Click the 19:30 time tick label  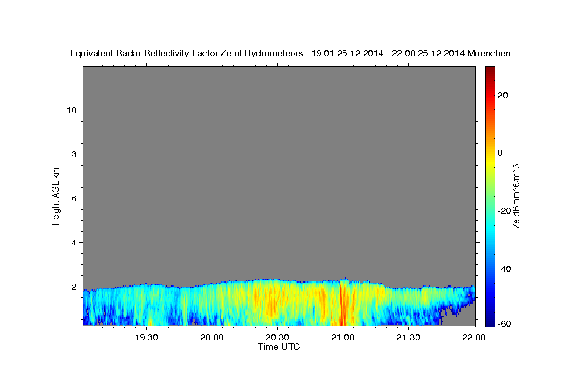[x=147, y=337]
